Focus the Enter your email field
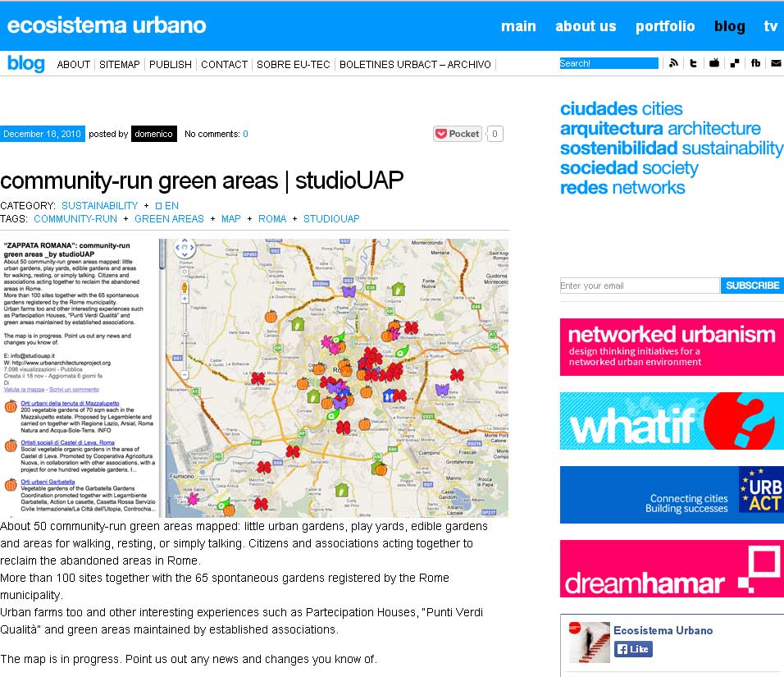 (x=640, y=286)
